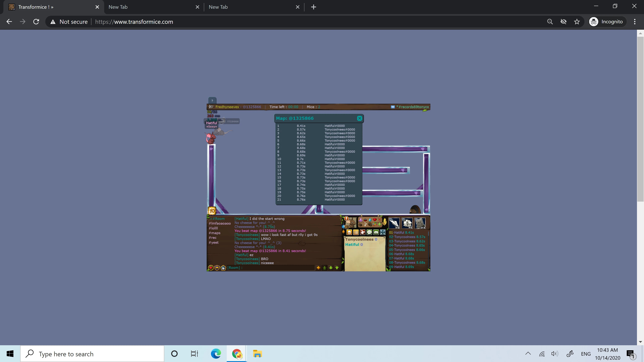This screenshot has height=362, width=644.
Task: Bookmark this page with the star
Action: [577, 22]
